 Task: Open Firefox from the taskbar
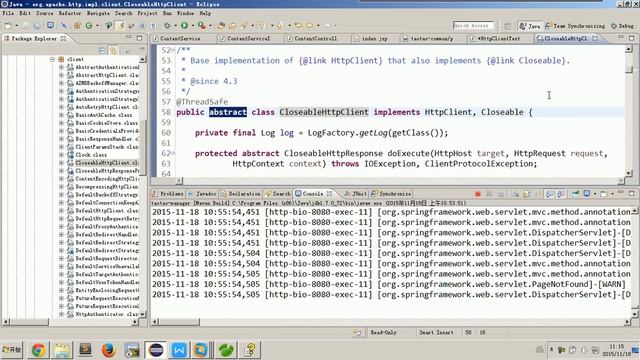(109, 350)
